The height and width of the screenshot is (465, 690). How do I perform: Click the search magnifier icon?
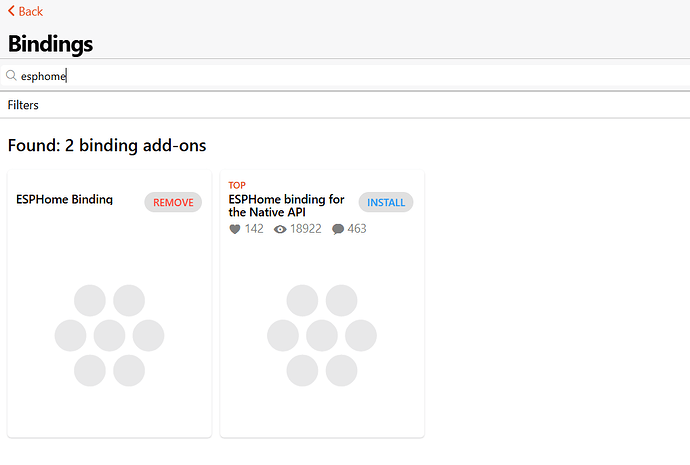[11, 75]
